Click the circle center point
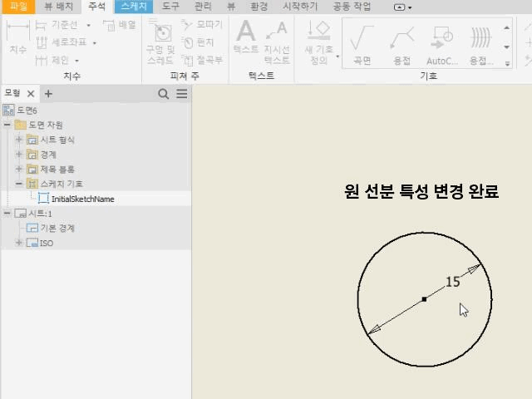 click(x=424, y=299)
